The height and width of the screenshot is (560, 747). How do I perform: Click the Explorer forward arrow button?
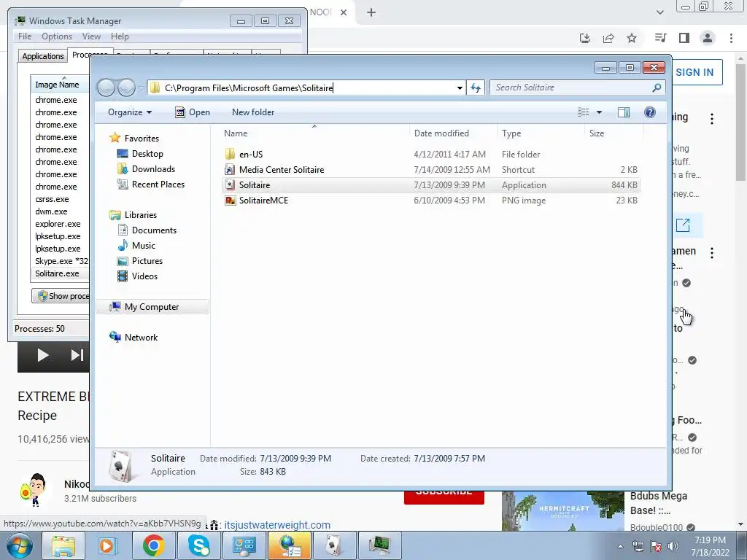(x=126, y=87)
